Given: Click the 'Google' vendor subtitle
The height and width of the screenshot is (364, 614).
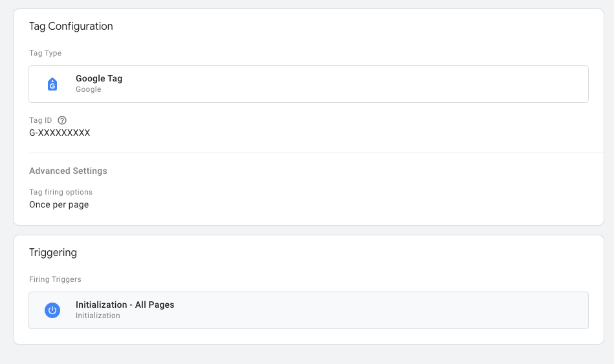Looking at the screenshot, I should (89, 89).
